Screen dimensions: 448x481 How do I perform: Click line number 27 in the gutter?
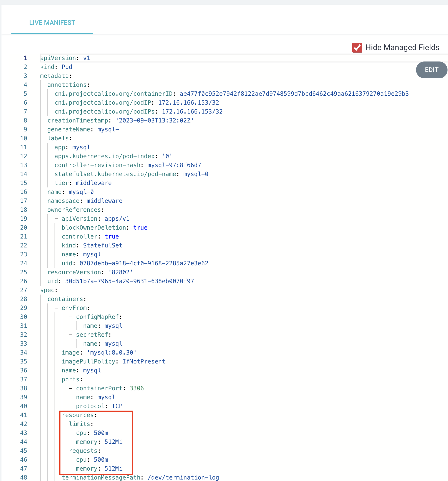(24, 290)
